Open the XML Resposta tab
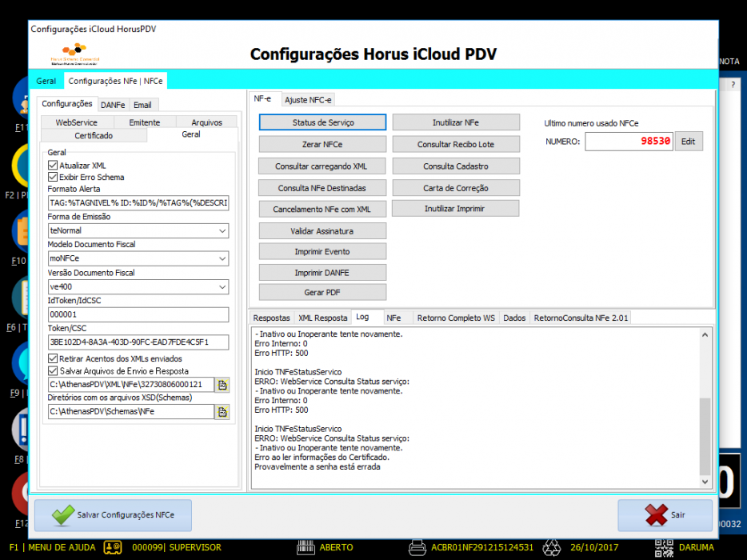 coord(322,318)
